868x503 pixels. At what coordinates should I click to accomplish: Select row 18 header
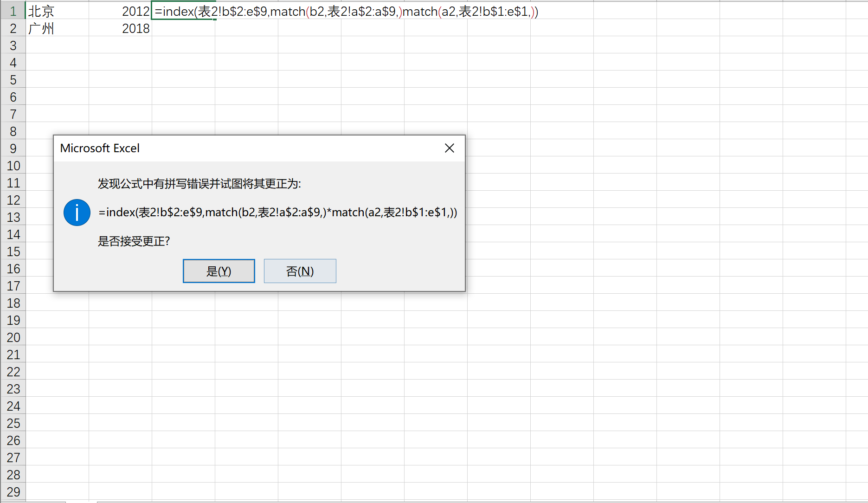click(13, 303)
